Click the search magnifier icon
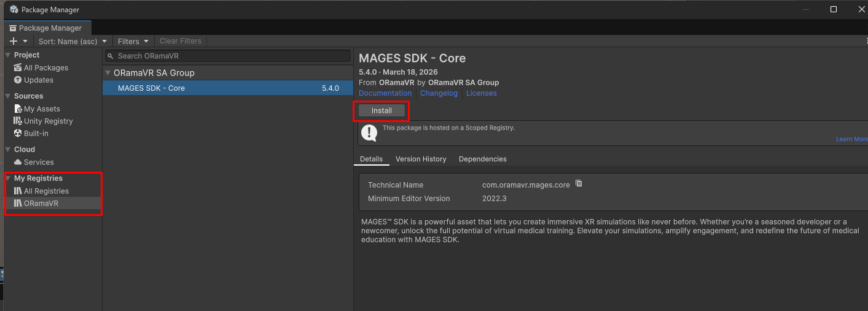Viewport: 868px width, 311px height. click(x=111, y=56)
